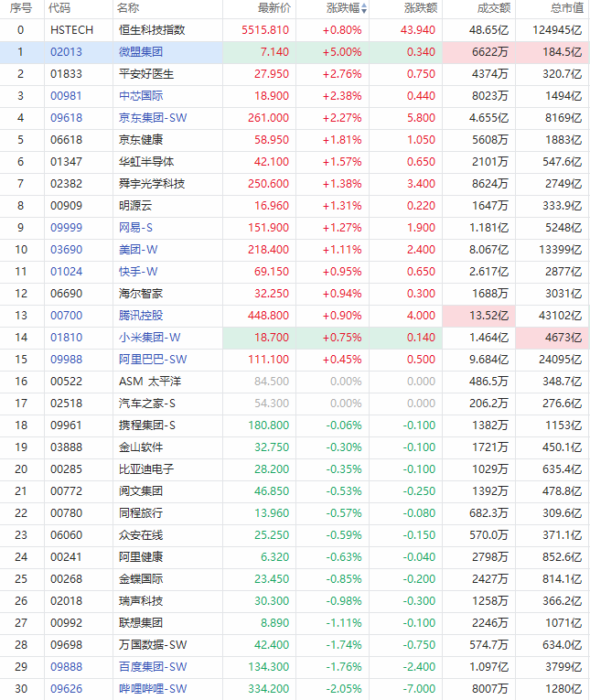
Task: Open stock code 09618 link
Action: point(66,117)
